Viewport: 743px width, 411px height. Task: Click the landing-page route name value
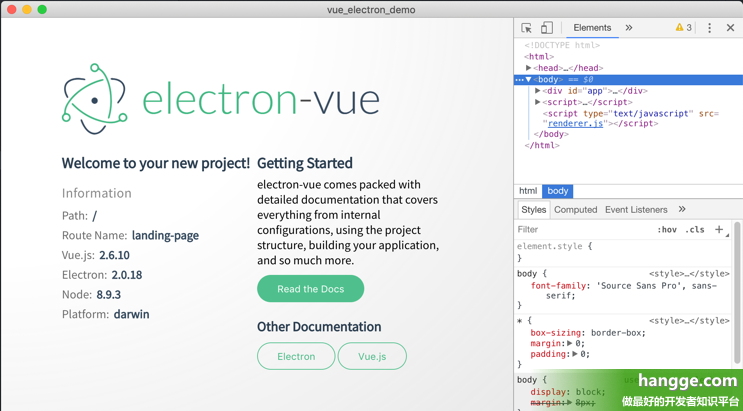coord(165,235)
